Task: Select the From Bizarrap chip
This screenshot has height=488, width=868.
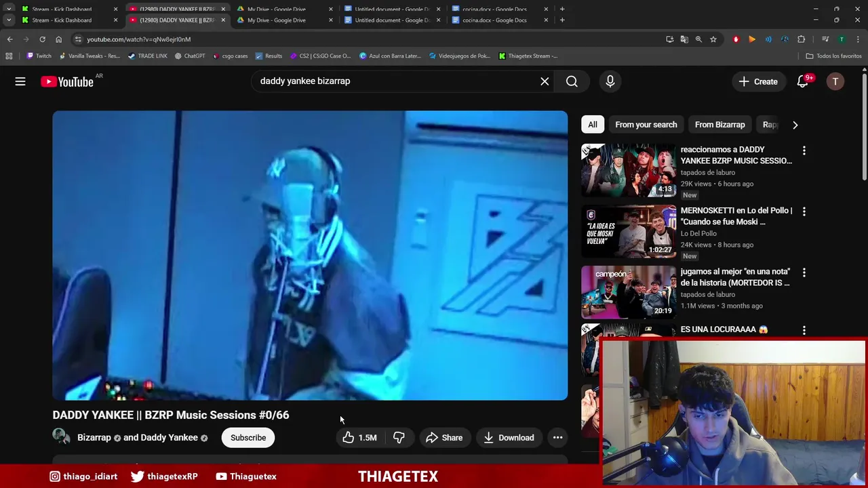Action: click(720, 125)
